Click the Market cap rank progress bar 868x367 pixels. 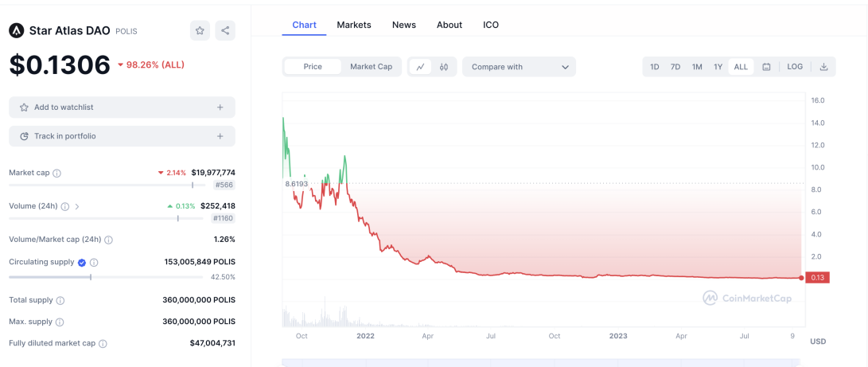click(107, 185)
